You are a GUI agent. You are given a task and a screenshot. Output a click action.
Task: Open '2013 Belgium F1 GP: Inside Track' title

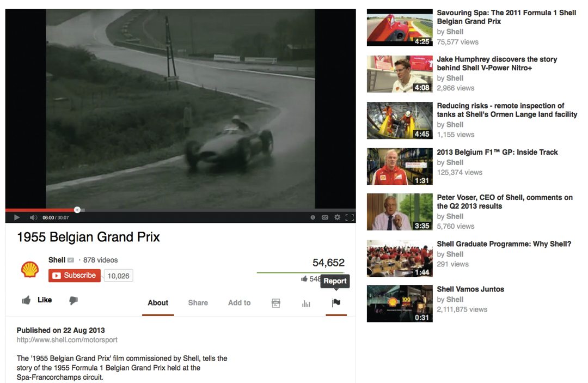pos(497,152)
